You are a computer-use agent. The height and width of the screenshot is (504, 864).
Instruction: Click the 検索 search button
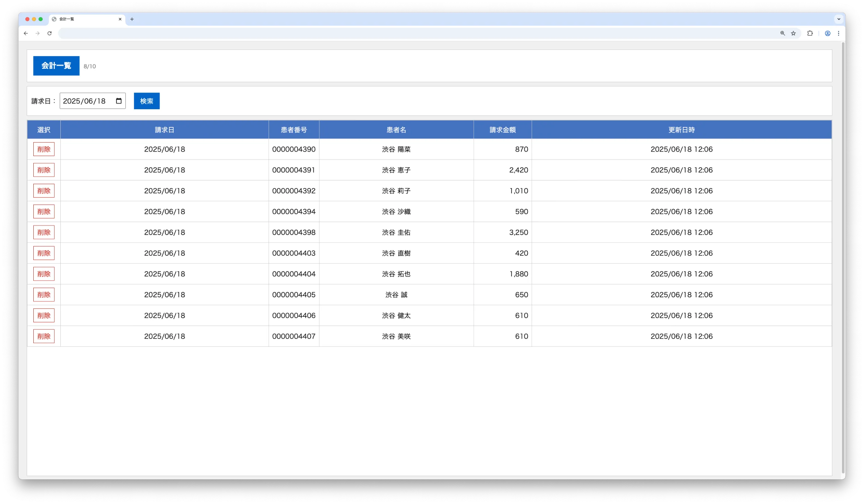tap(146, 101)
